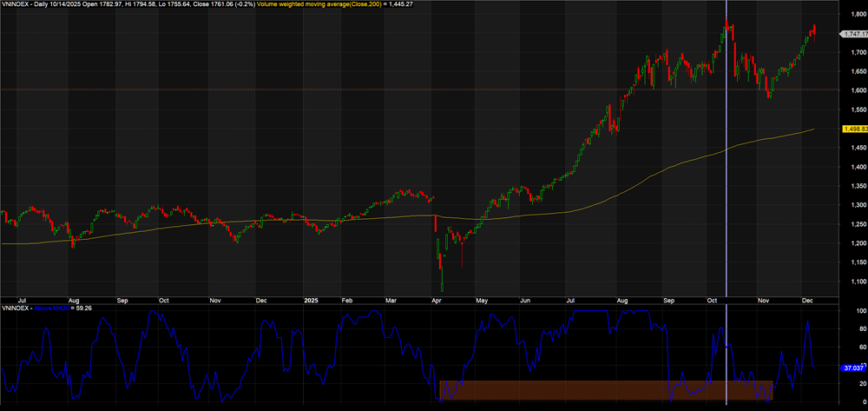The width and height of the screenshot is (868, 411).
Task: Select the yellow moving average line
Action: coord(608,201)
